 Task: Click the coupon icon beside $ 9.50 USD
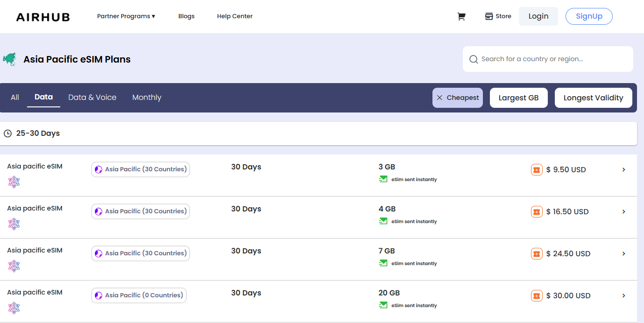(x=537, y=169)
